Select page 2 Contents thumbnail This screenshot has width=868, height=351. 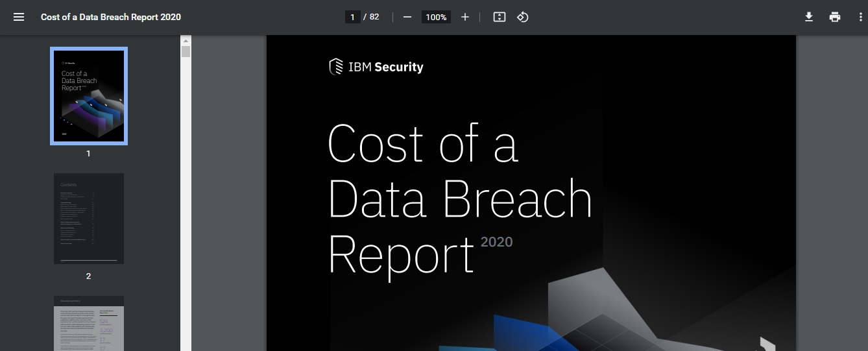click(x=89, y=218)
